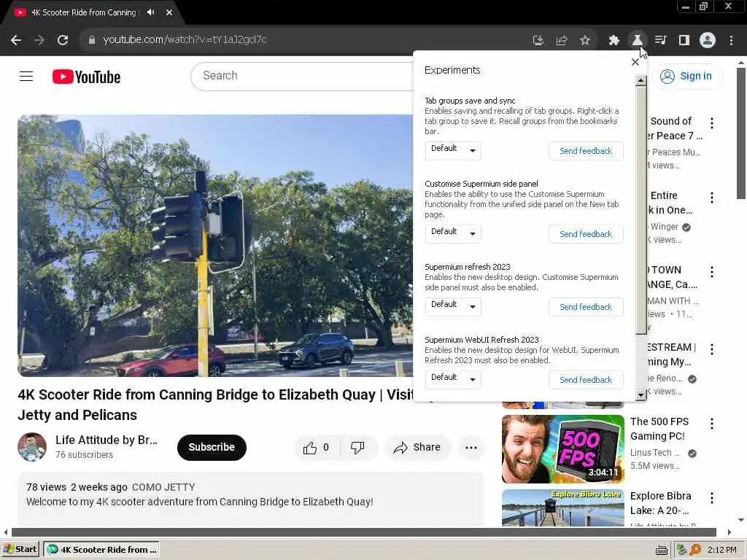Image resolution: width=747 pixels, height=560 pixels.
Task: Sign in to YouTube
Action: click(686, 76)
